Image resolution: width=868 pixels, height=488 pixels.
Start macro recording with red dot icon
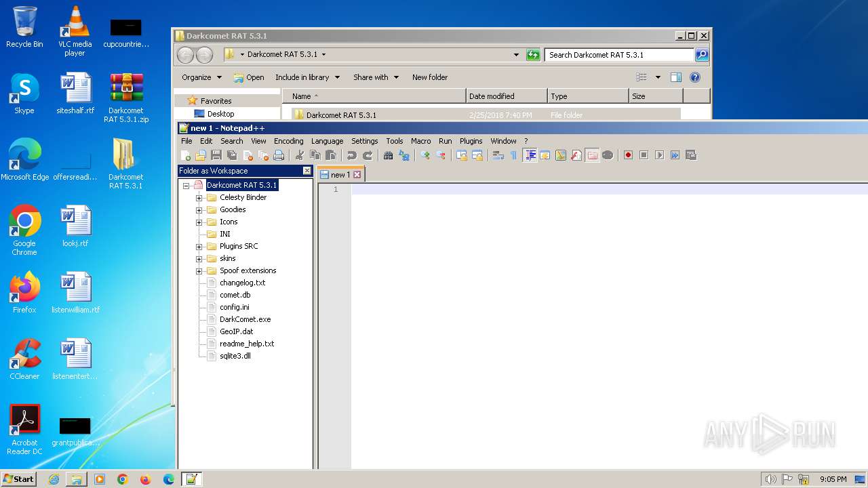tap(628, 155)
